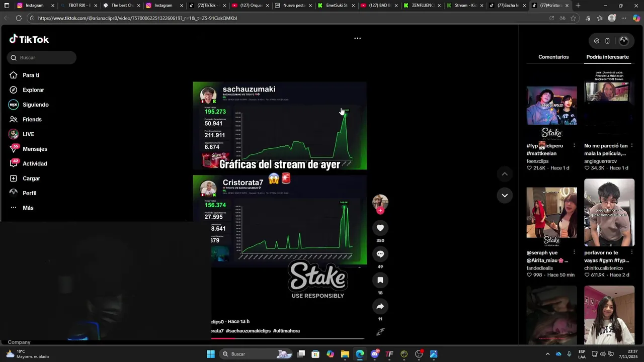Screen dimensions: 644x362
Task: Click the browser address bar URL
Action: [137, 18]
